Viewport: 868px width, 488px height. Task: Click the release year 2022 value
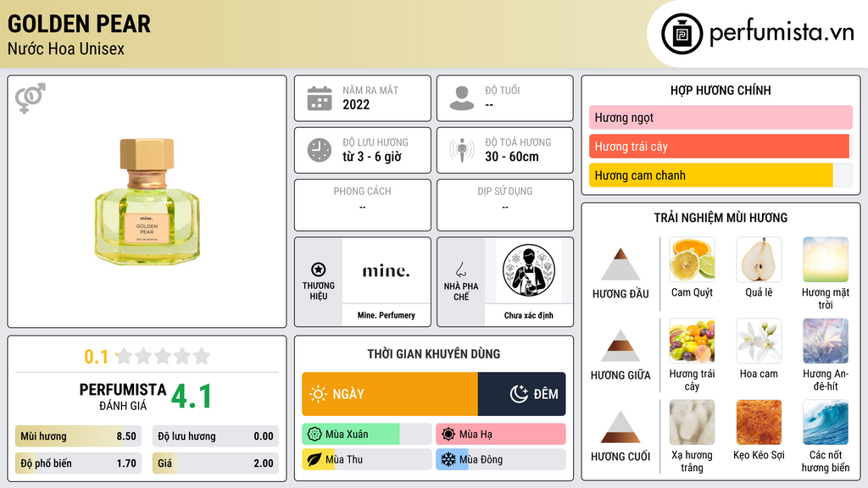point(356,104)
